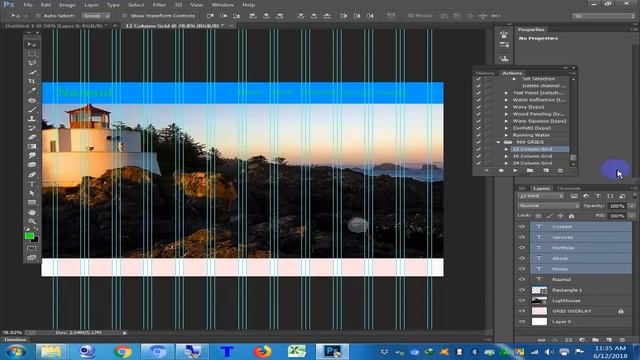Hide the About text layer
The height and width of the screenshot is (360, 640).
pos(522,258)
